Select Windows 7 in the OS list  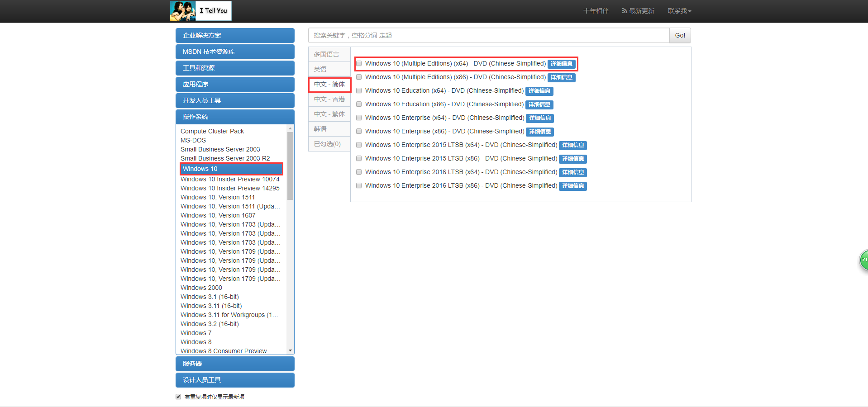(x=196, y=333)
